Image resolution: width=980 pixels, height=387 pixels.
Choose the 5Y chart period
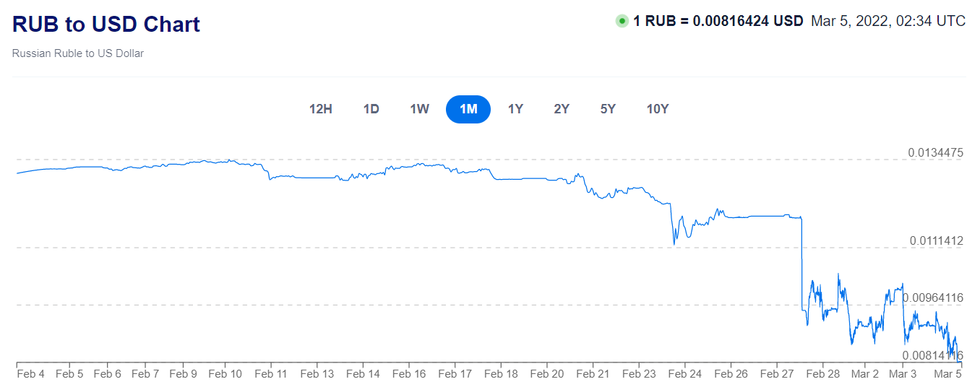tap(608, 109)
